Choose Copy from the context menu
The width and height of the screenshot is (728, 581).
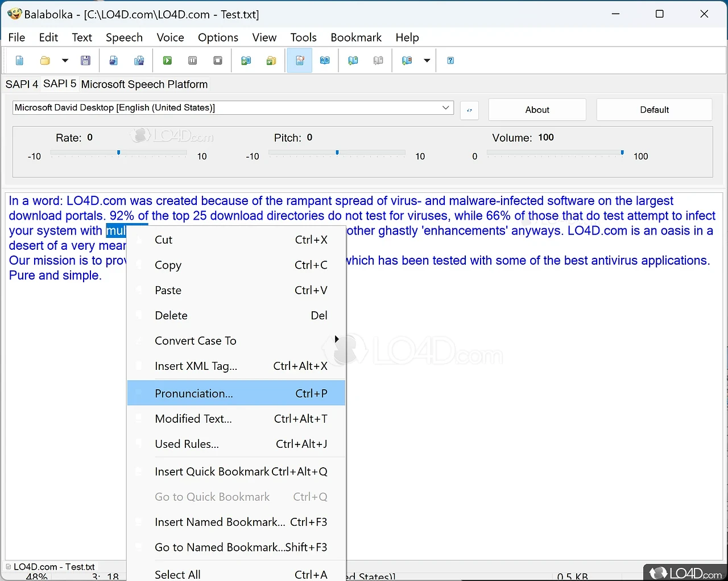tap(236, 265)
